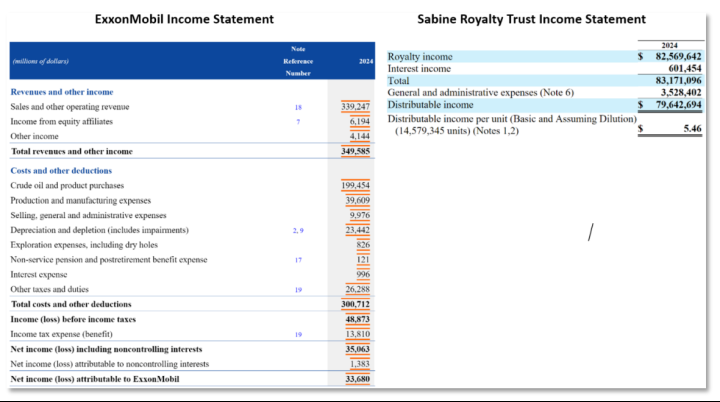Click the value 83,171,096

(679, 80)
